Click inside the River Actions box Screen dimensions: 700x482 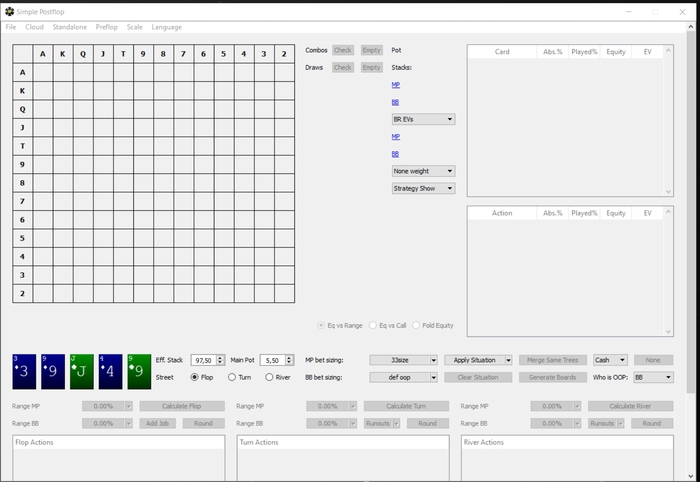pyautogui.click(x=567, y=458)
